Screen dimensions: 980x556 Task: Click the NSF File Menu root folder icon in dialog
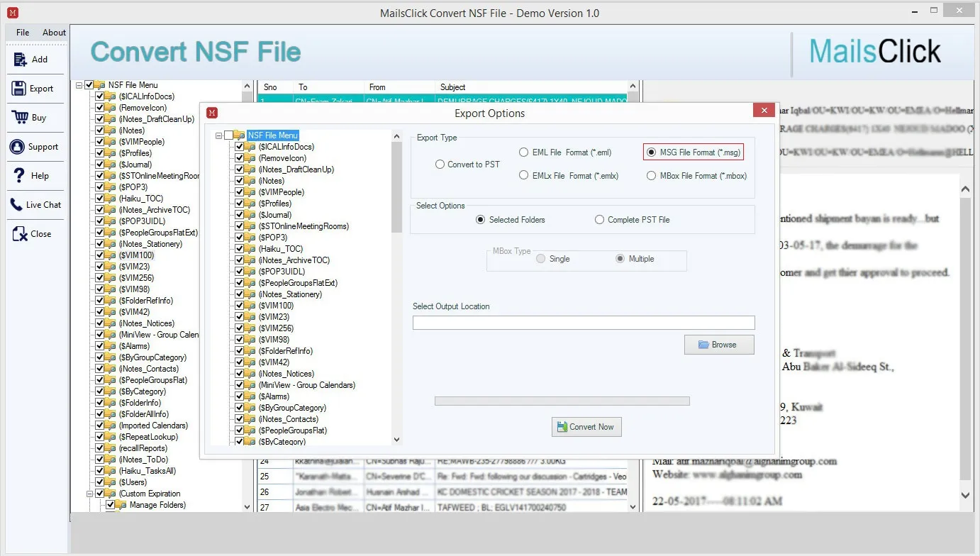tap(240, 135)
